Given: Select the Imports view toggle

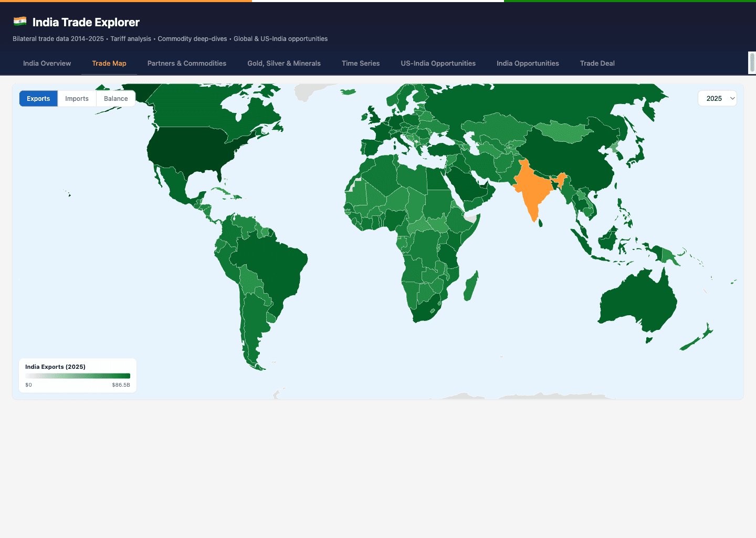Looking at the screenshot, I should 77,98.
